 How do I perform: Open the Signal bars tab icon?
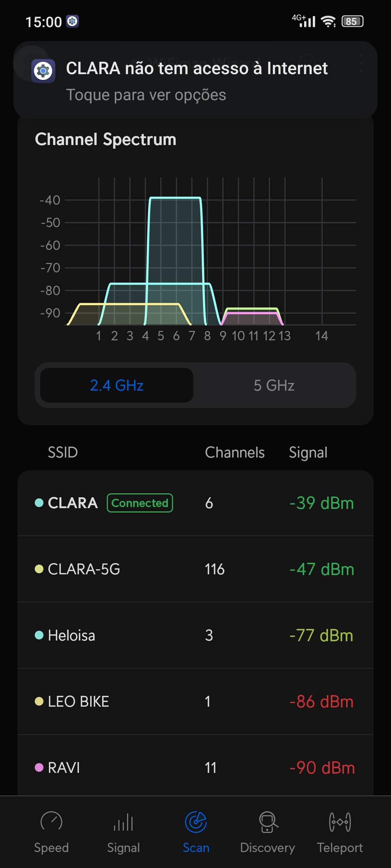point(123,822)
